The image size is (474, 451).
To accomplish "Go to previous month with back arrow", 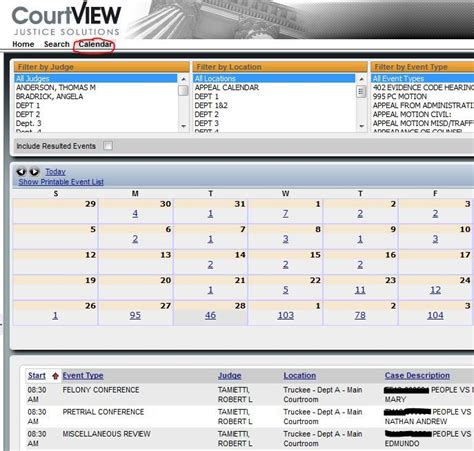I will click(x=21, y=172).
